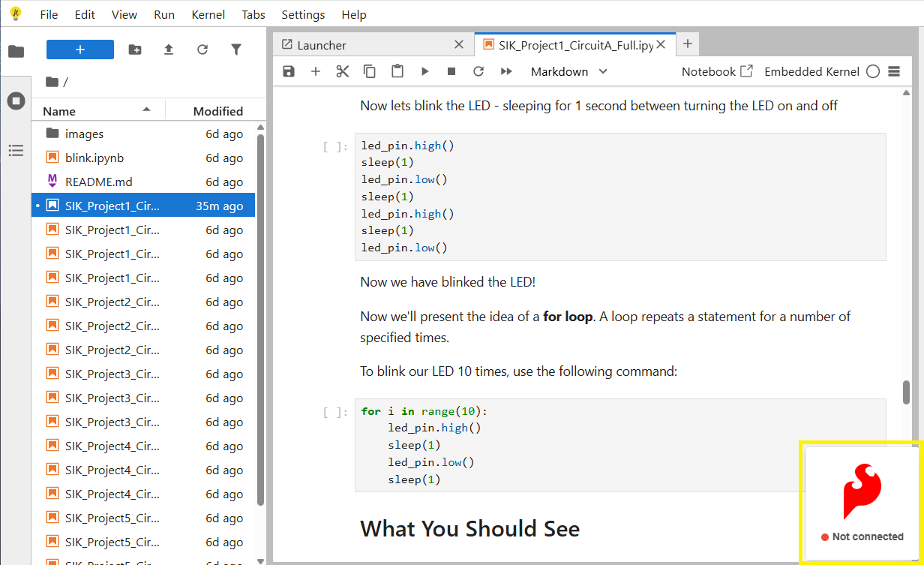Run the selected cell with play icon
Screen dimensions: 924x565
pos(424,71)
